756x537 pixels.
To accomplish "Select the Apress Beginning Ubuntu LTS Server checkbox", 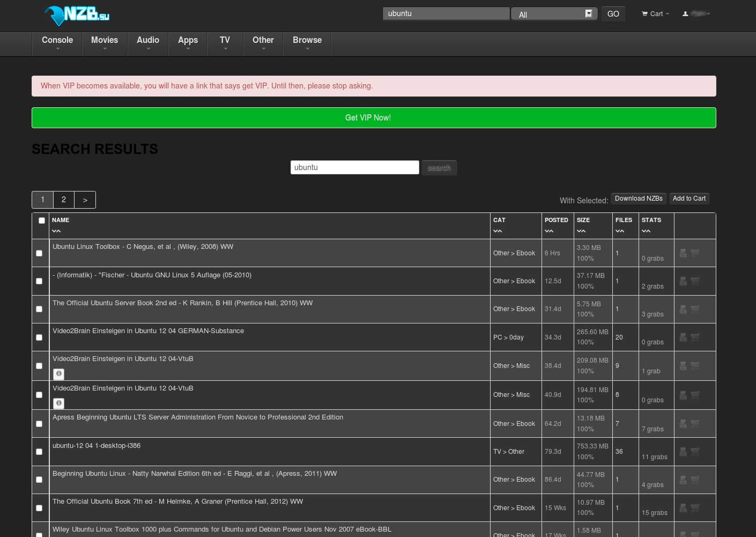I will 39,424.
